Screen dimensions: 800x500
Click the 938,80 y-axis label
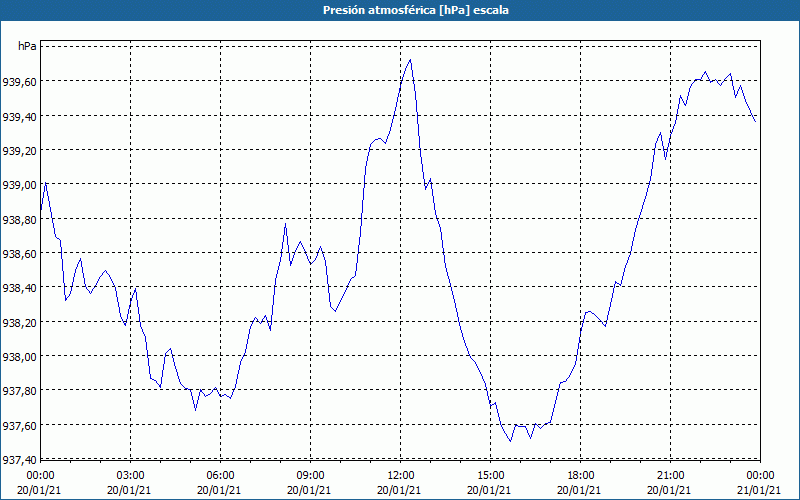[x=19, y=219]
